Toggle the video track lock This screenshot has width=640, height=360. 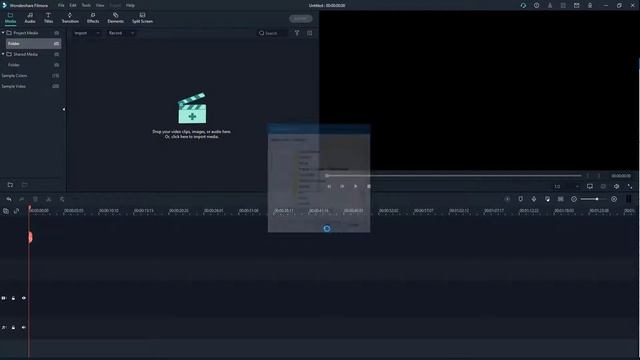pyautogui.click(x=13, y=298)
